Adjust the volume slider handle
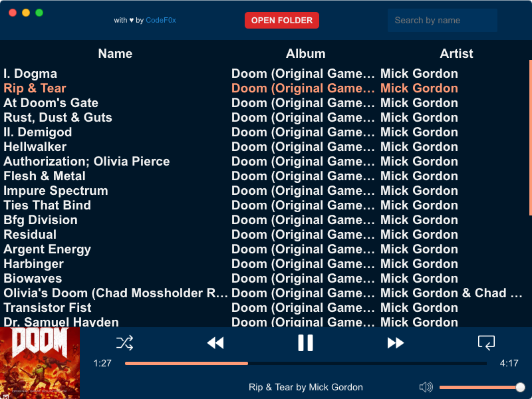Screen dimensions: 532x399 click(520, 387)
